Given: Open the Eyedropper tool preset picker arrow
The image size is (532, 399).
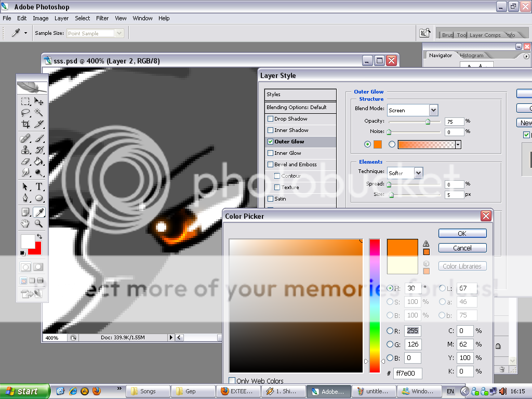Looking at the screenshot, I should [25, 33].
